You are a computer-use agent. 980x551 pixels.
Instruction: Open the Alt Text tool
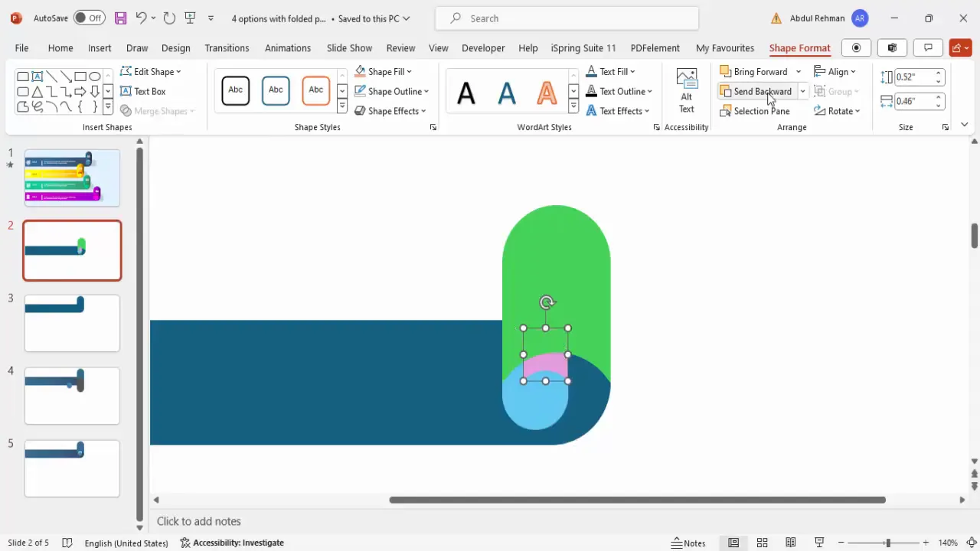pyautogui.click(x=687, y=90)
